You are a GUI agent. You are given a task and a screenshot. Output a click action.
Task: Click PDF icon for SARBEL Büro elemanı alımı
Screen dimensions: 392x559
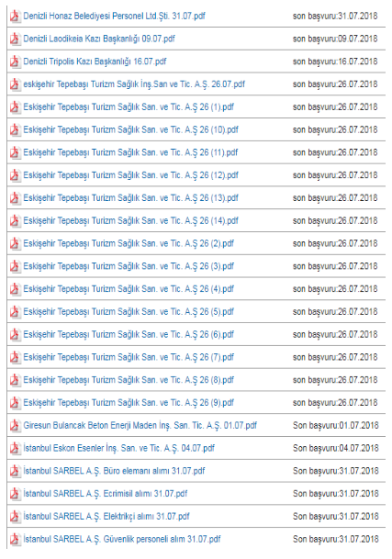(15, 471)
